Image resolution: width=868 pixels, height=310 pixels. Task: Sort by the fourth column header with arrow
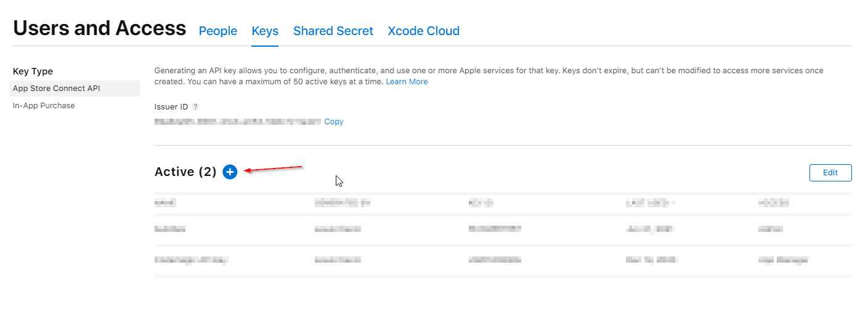[651, 202]
